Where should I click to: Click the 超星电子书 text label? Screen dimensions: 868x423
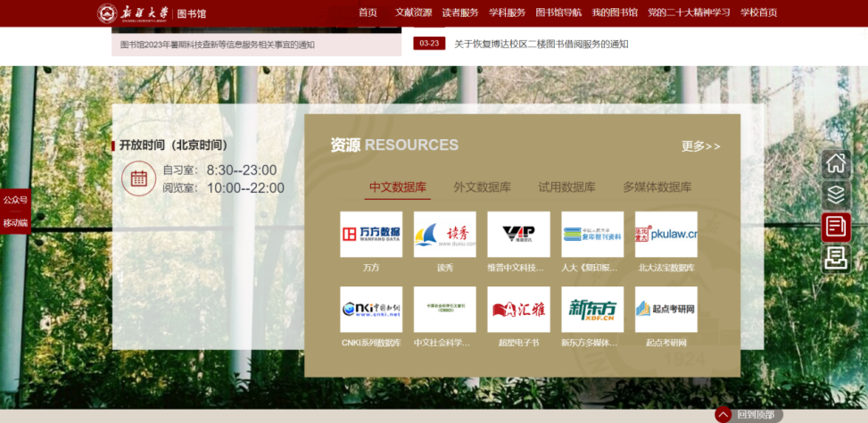coord(518,343)
